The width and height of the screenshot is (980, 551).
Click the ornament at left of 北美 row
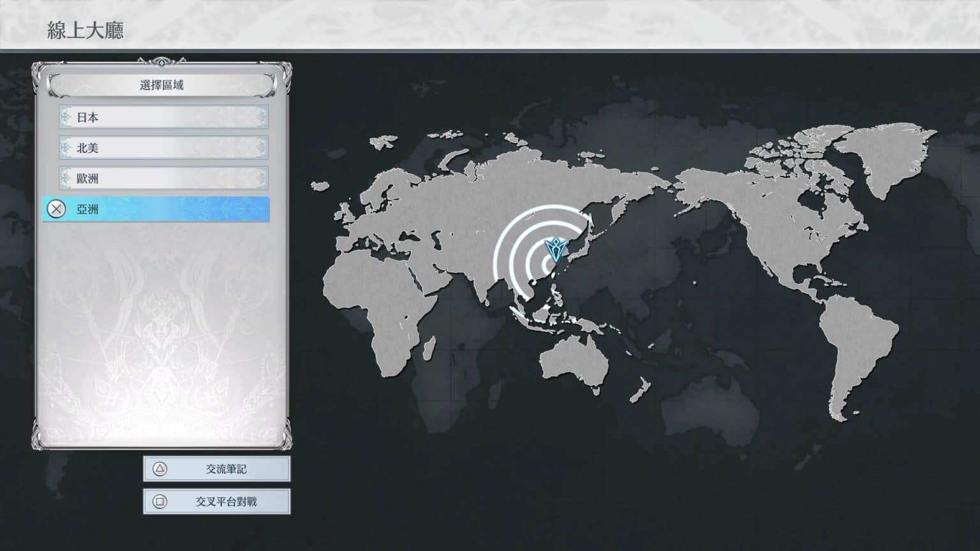point(65,148)
